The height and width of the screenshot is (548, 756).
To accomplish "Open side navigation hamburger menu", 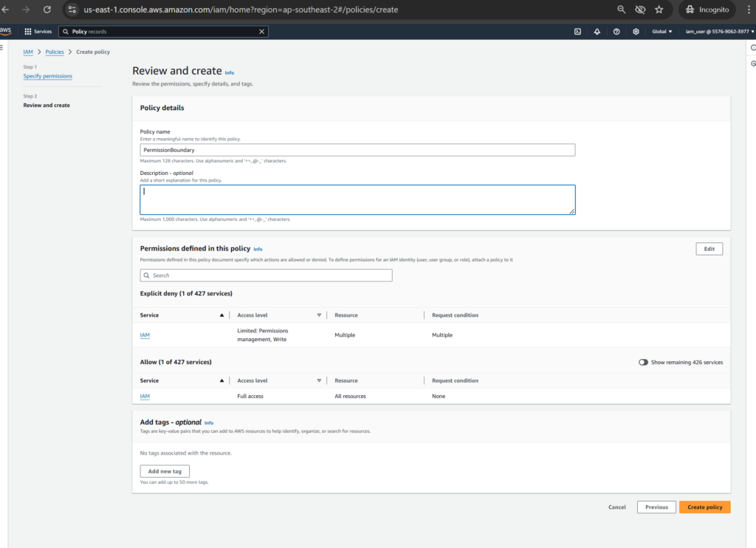I will [x=2, y=47].
